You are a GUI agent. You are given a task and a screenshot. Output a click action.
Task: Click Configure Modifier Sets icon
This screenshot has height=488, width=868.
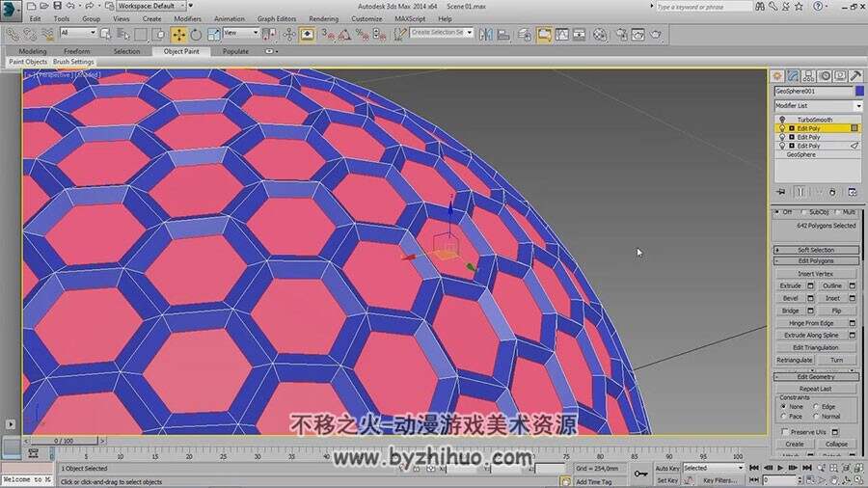[853, 192]
